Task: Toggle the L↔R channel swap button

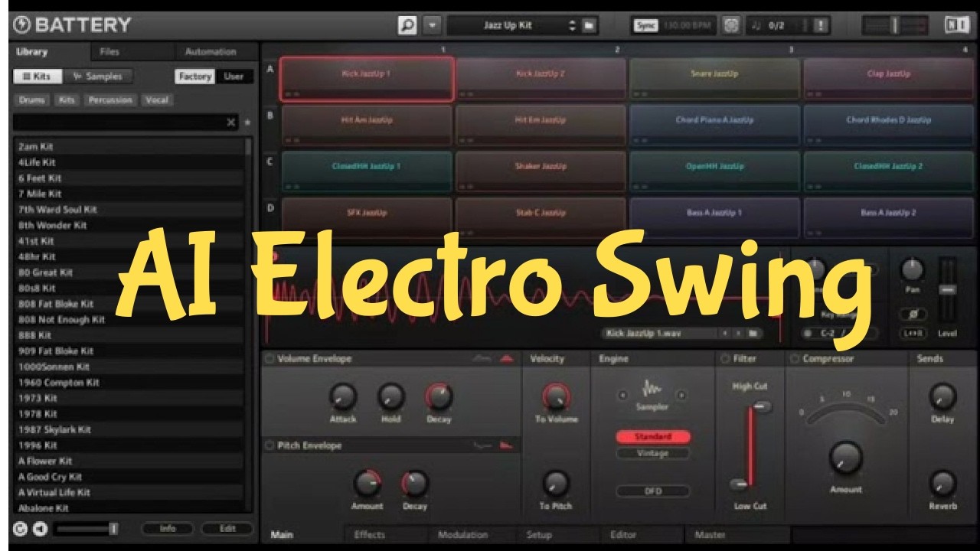Action: click(912, 334)
